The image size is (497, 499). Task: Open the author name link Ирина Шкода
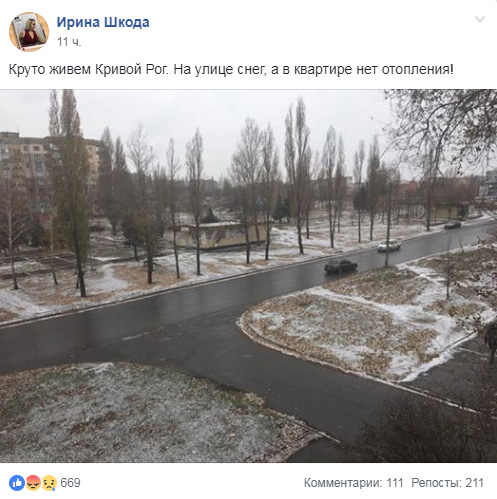tap(103, 22)
